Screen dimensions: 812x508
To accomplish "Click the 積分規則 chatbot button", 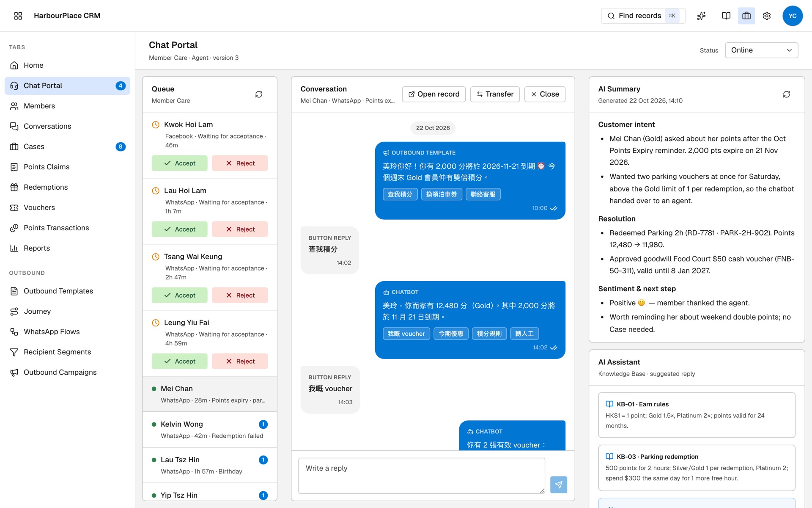I will click(x=489, y=334).
